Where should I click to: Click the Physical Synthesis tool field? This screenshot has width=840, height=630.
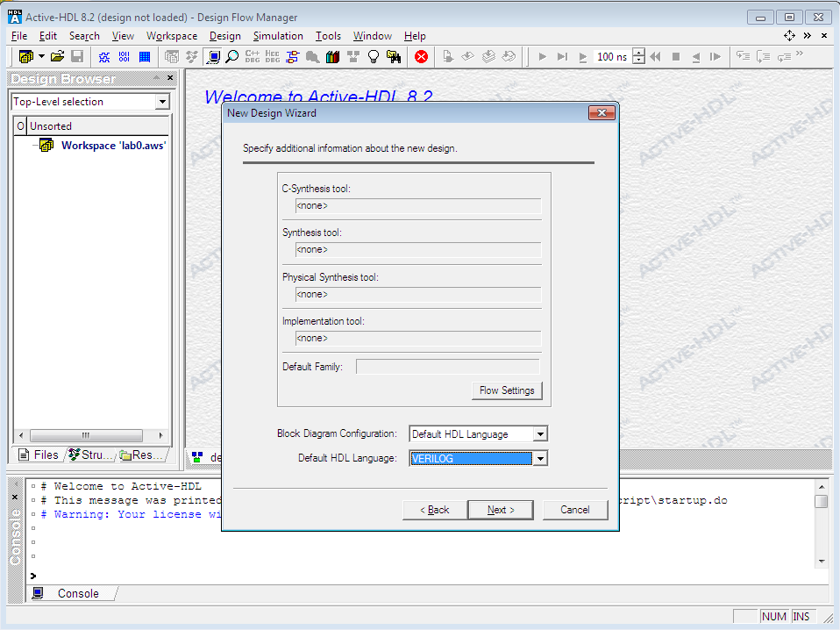click(418, 294)
